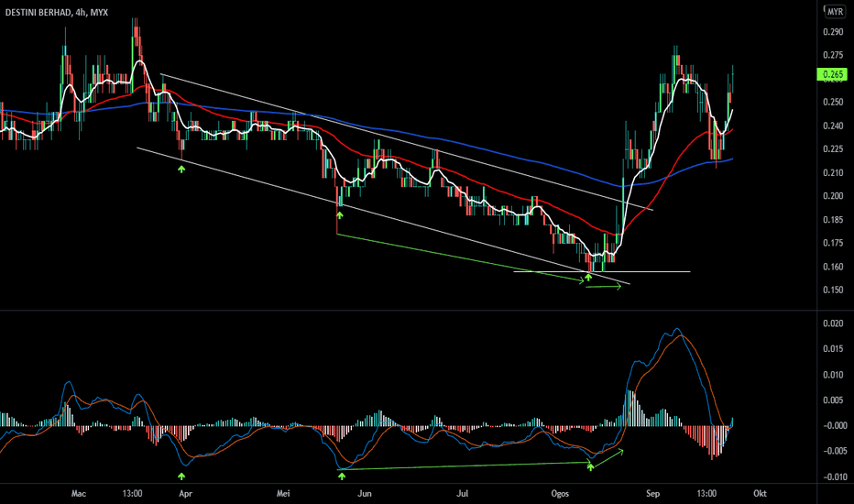854x504 pixels.
Task: Select the white horizontal support line near 0.160
Action: tap(602, 271)
